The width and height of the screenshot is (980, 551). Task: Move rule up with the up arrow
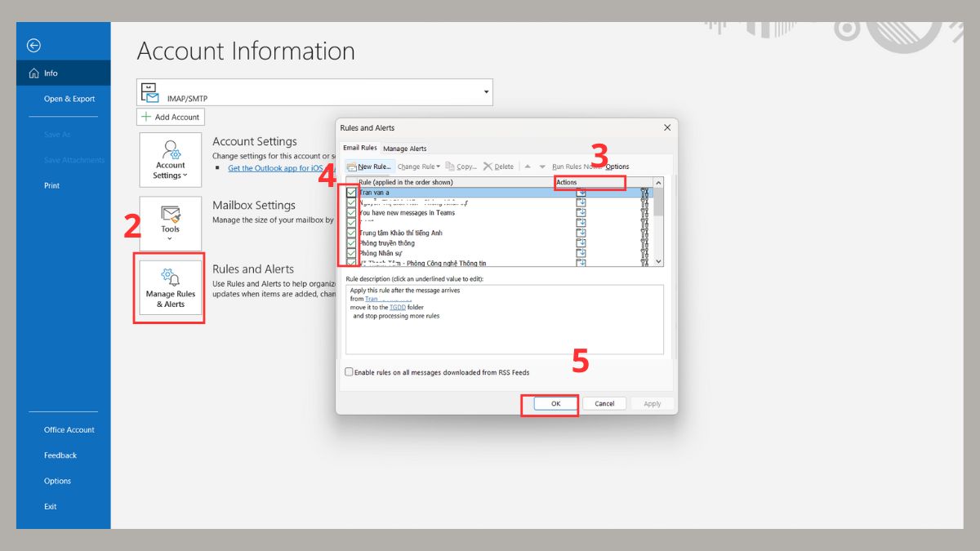click(527, 167)
